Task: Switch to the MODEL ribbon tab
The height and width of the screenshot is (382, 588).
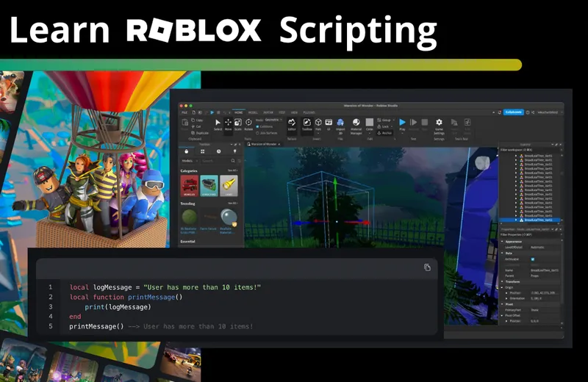Action: coord(253,112)
